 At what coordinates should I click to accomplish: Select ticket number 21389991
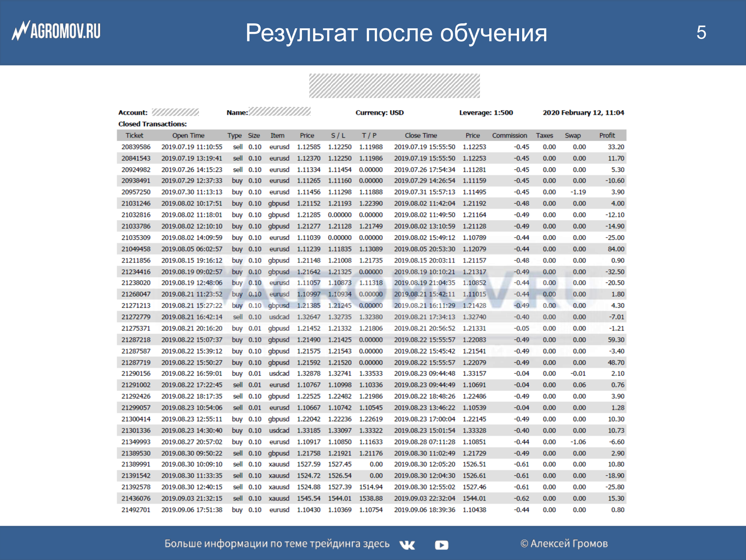(x=136, y=464)
